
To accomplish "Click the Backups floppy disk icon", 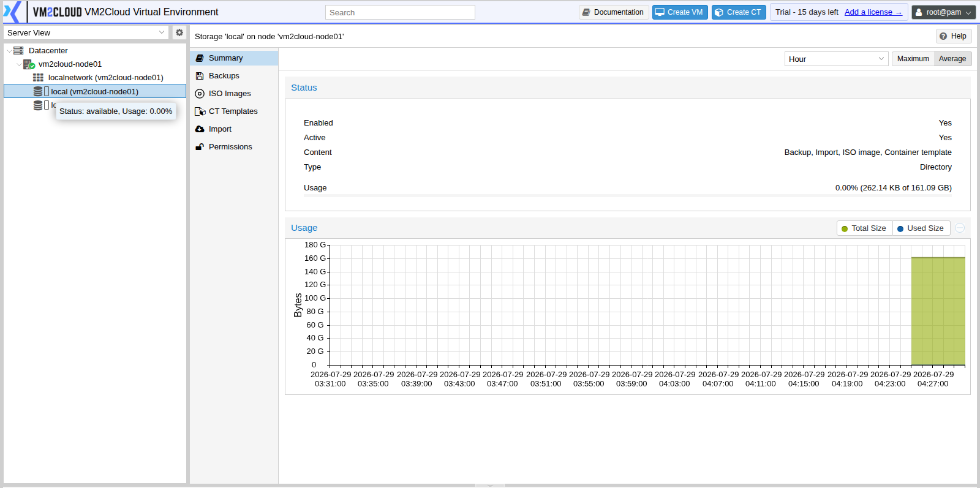I will pyautogui.click(x=200, y=76).
